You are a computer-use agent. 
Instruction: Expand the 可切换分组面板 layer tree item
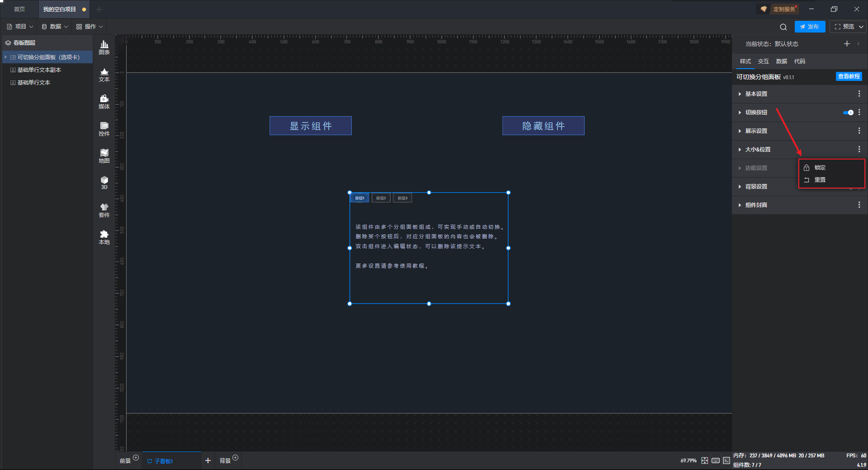click(5, 57)
